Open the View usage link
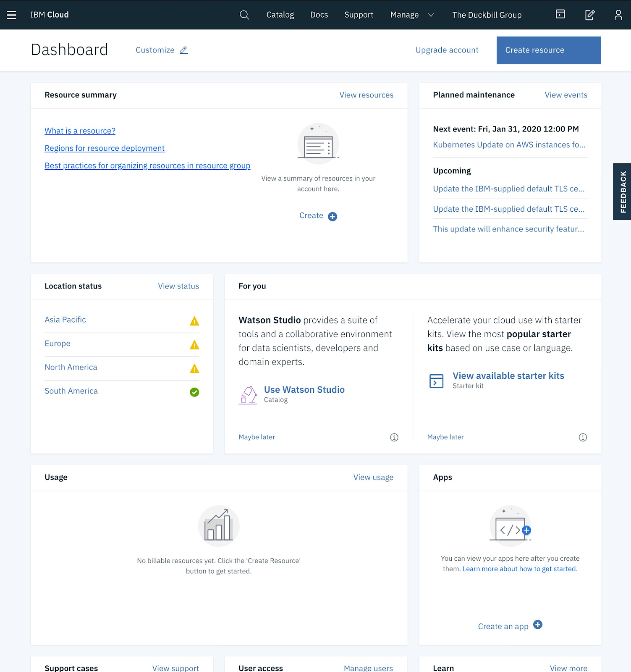This screenshot has width=631, height=672. click(373, 477)
